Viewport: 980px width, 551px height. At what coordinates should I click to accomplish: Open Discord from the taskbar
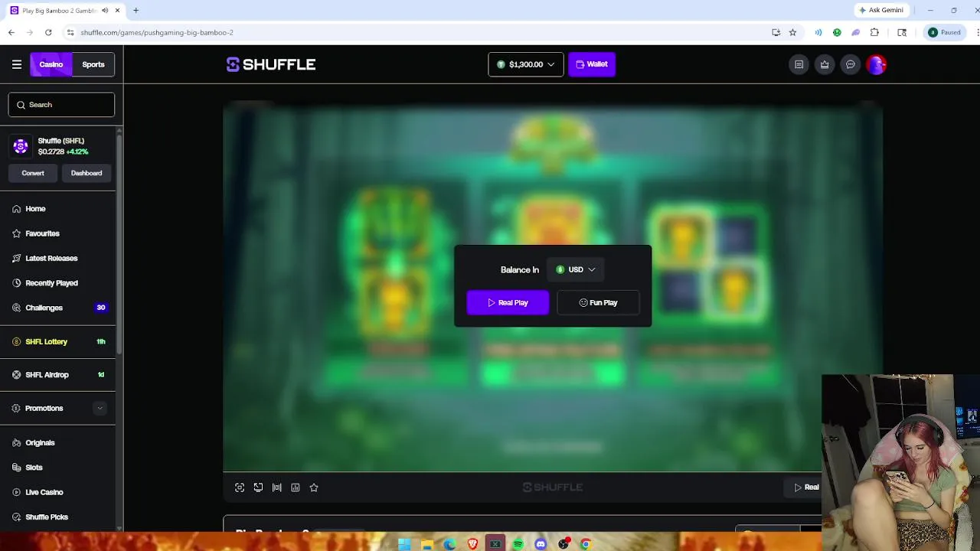click(x=541, y=544)
